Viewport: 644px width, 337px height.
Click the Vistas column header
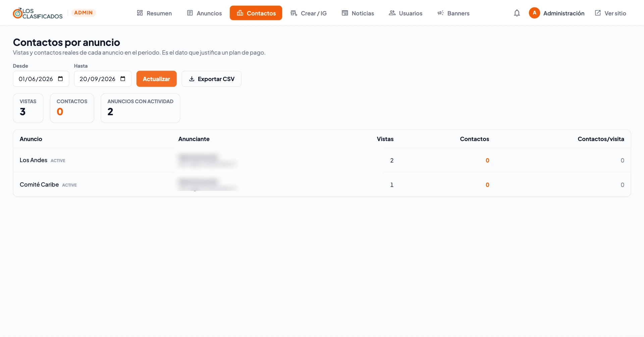[x=385, y=139]
